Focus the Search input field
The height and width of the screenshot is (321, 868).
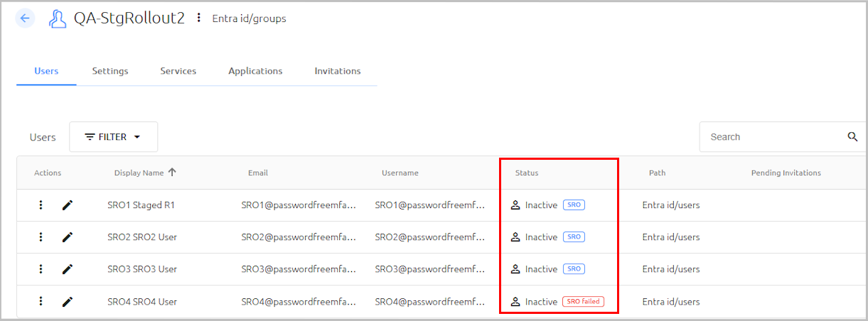pos(773,137)
